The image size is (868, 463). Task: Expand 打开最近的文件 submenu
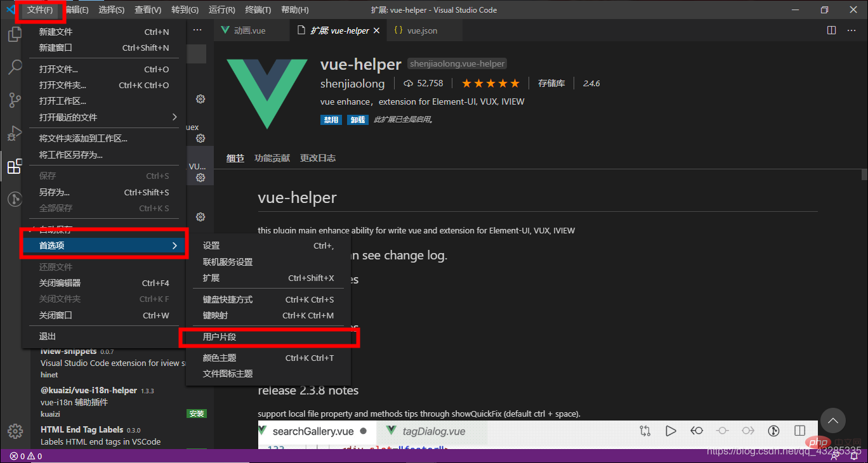point(104,117)
